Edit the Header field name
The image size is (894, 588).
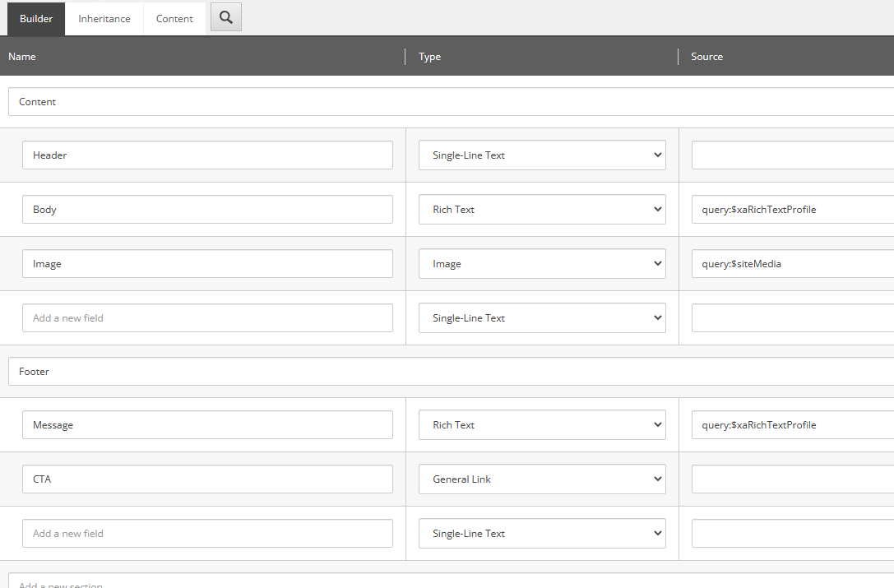(x=207, y=155)
